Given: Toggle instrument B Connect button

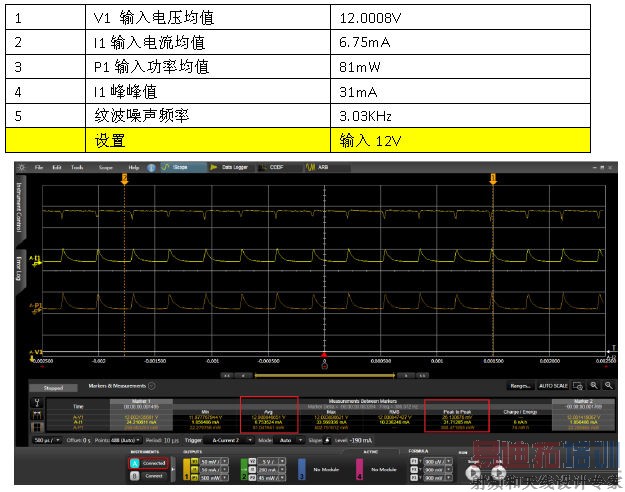Looking at the screenshot, I should pyautogui.click(x=149, y=476).
